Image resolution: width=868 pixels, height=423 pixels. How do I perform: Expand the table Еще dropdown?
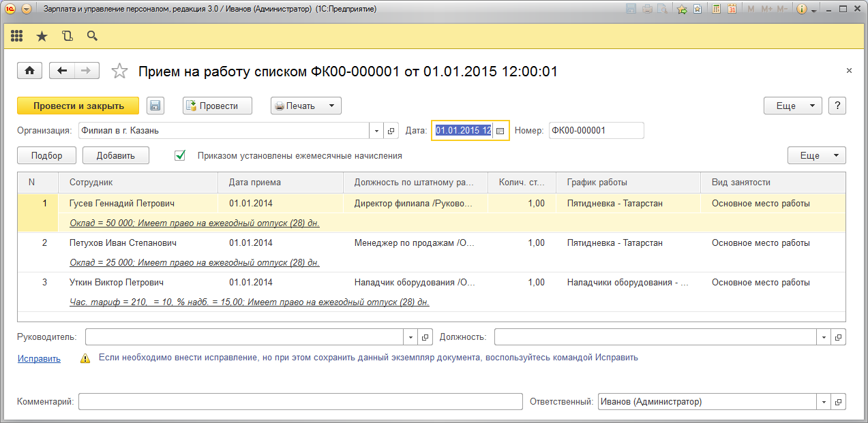pyautogui.click(x=817, y=155)
